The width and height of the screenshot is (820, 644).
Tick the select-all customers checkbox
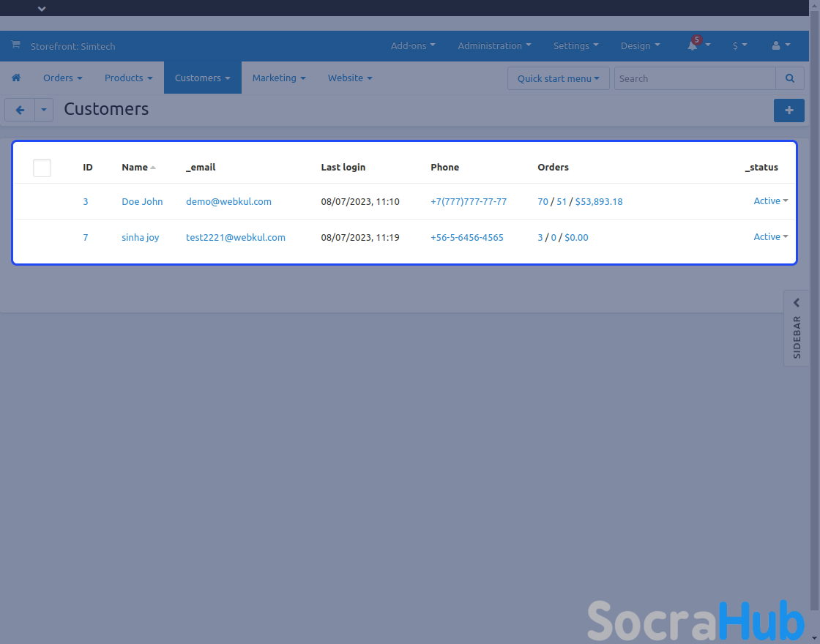pos(42,168)
